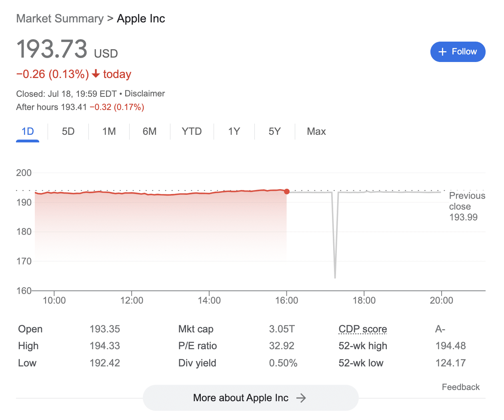
Task: Click the Previous close 193.99 label
Action: [x=467, y=206]
